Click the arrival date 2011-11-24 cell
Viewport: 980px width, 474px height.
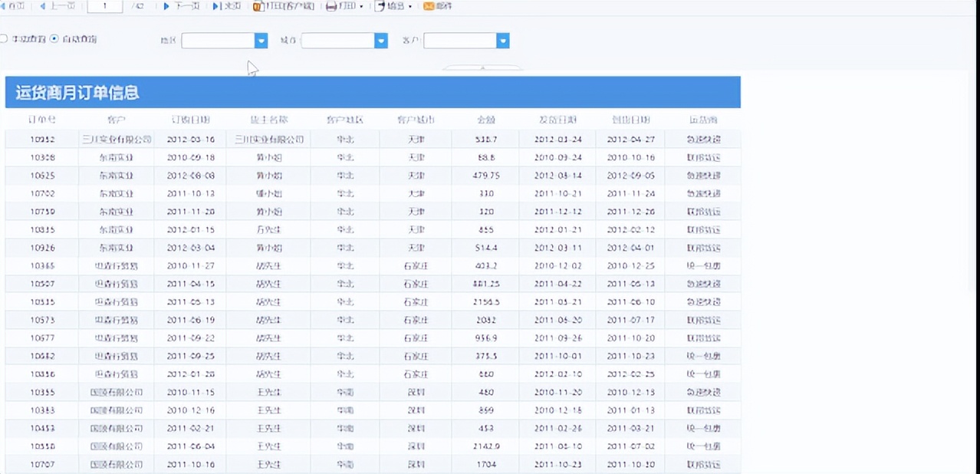pos(630,194)
